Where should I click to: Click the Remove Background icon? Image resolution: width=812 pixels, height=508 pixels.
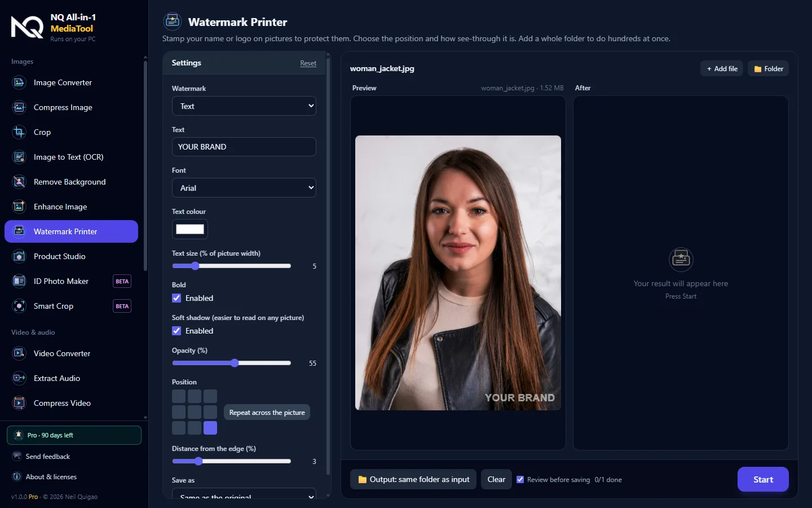(19, 182)
